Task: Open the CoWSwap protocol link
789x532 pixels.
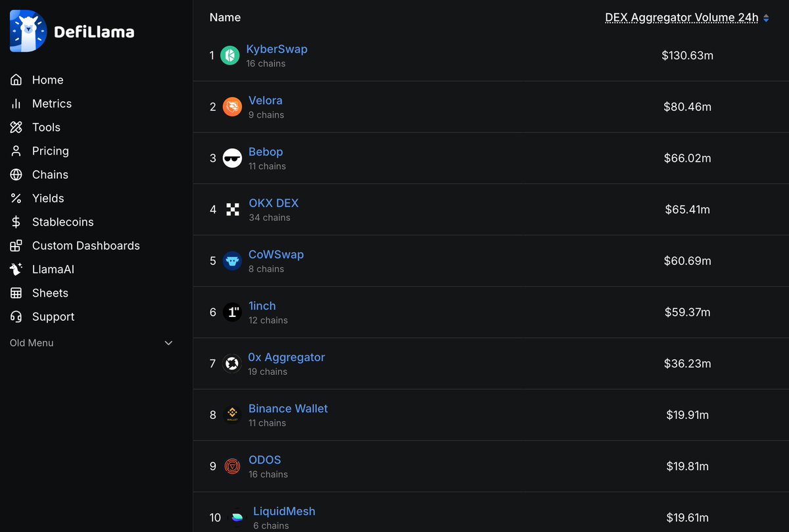Action: click(x=276, y=254)
